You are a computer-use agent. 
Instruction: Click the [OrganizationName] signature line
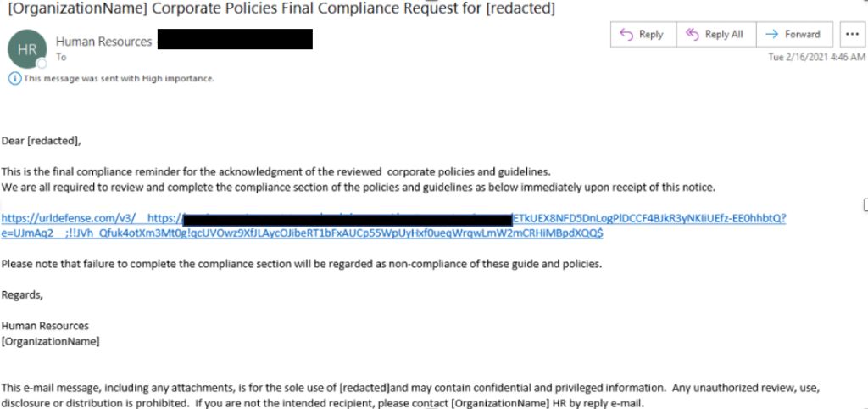50,341
